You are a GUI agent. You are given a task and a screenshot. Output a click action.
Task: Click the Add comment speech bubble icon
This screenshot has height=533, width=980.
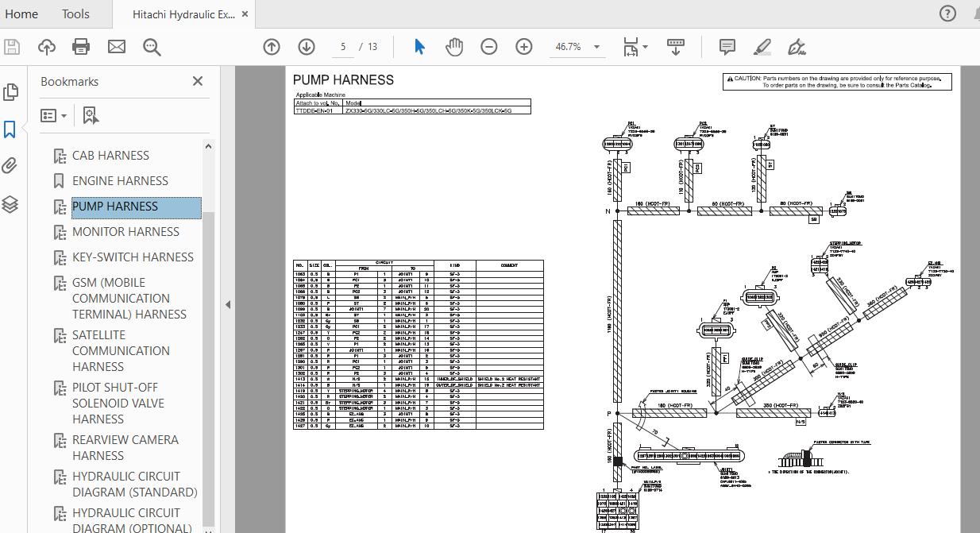click(727, 47)
